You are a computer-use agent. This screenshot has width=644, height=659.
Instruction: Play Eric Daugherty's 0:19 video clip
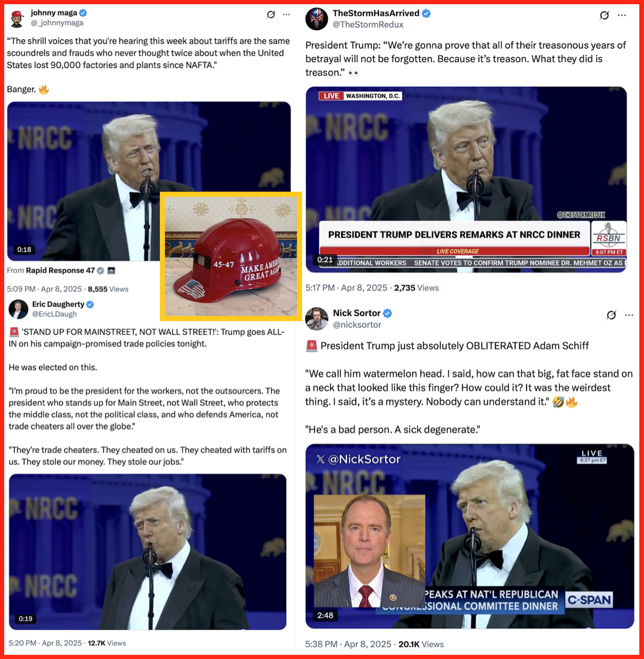tap(148, 552)
